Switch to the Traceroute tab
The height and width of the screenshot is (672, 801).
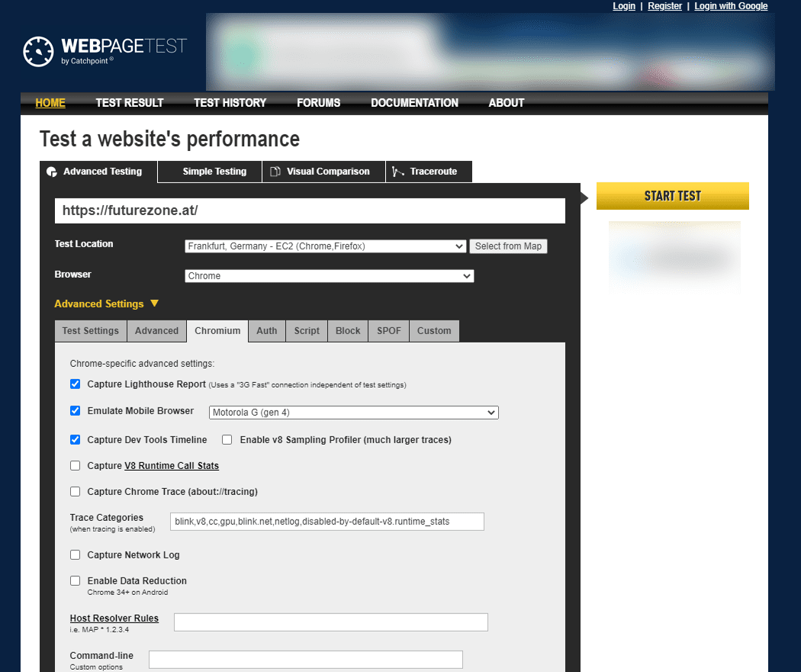429,172
